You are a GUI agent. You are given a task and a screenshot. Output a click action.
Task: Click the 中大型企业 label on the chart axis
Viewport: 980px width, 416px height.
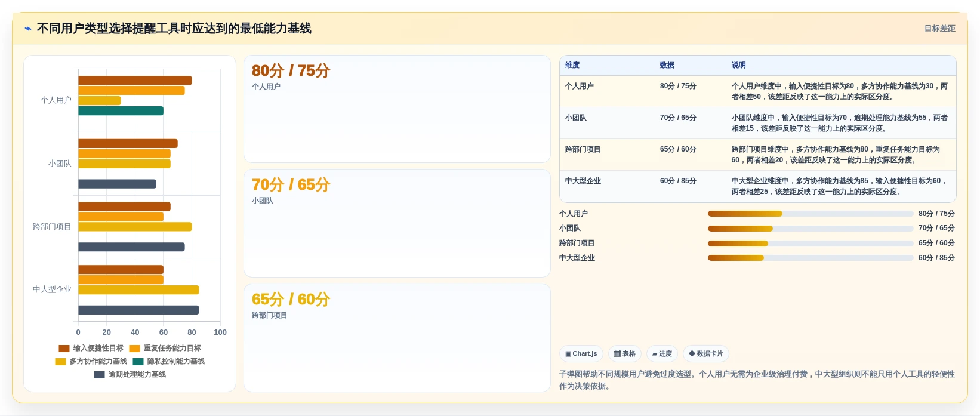52,289
